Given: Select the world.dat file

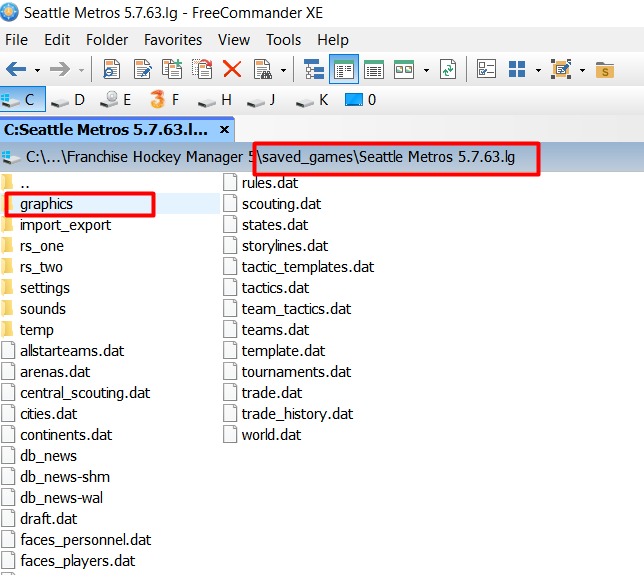Looking at the screenshot, I should click(x=271, y=435).
